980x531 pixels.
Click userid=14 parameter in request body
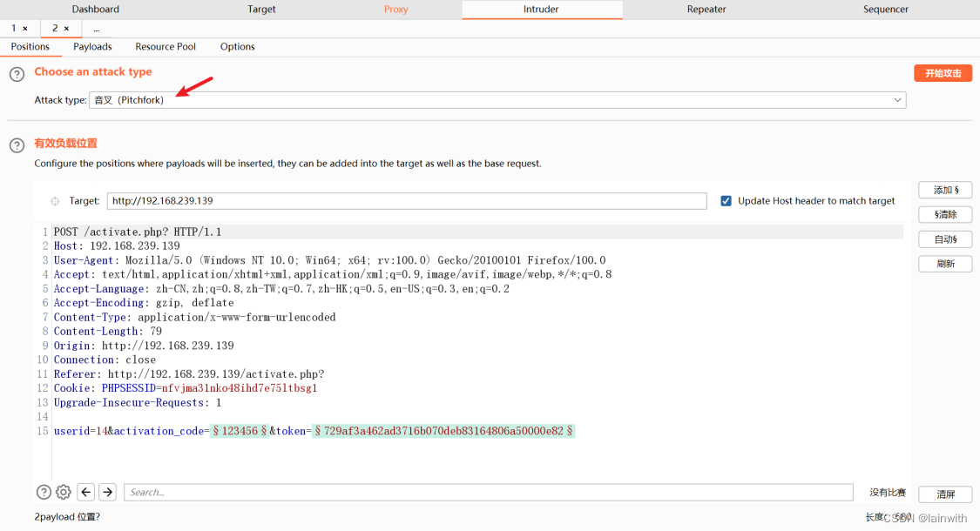coord(81,431)
